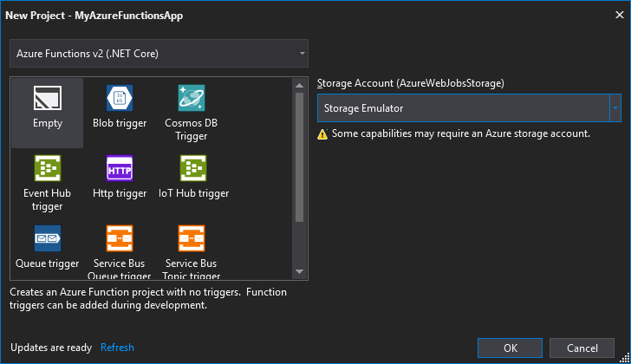The image size is (631, 364).
Task: Click the yellow warning icon
Action: [x=322, y=134]
